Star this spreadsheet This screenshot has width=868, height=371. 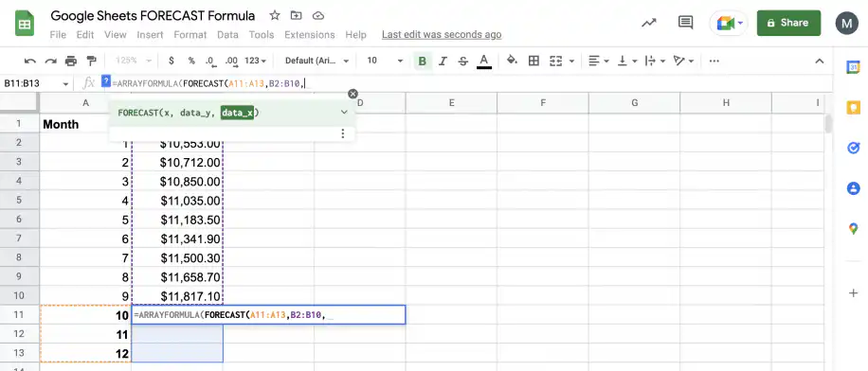275,15
